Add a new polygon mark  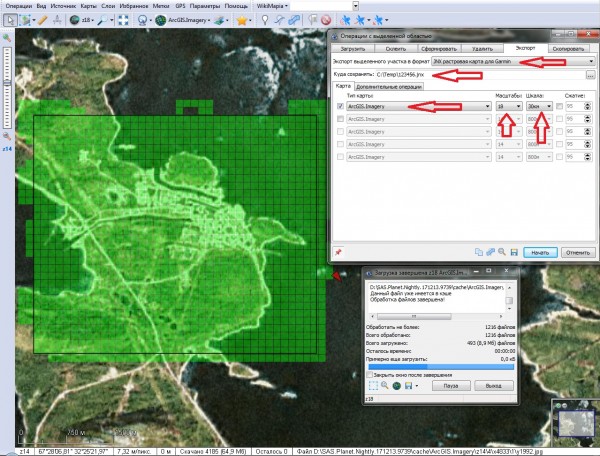pyautogui.click(x=293, y=20)
